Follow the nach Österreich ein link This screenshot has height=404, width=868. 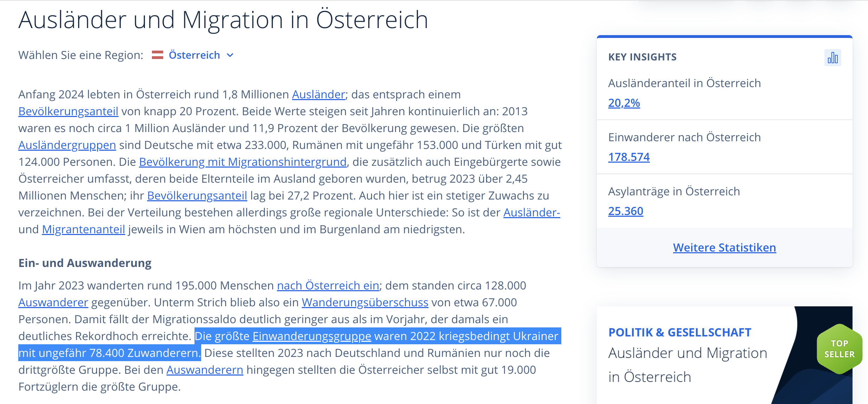point(328,286)
